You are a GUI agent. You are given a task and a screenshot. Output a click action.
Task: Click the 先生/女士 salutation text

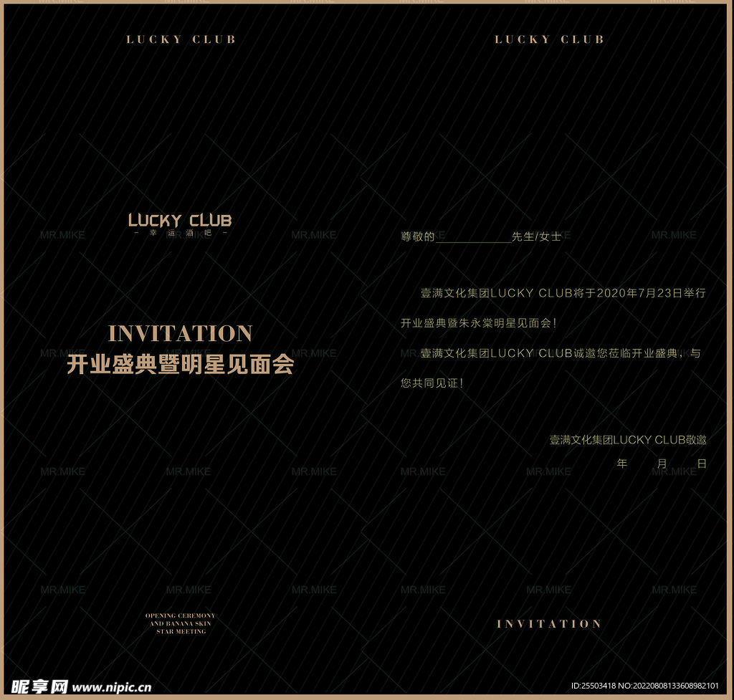tap(536, 236)
